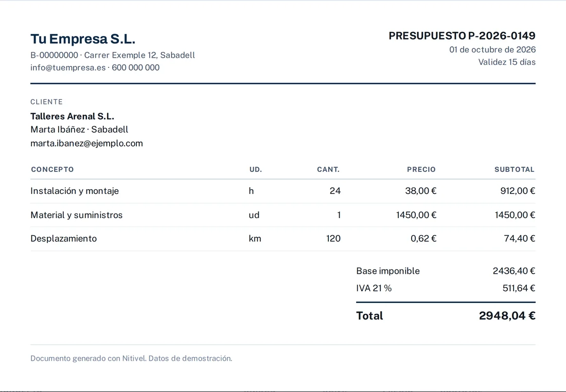566x392 pixels.
Task: Select the PRESUPUESTO P-2026-0149 title
Action: (x=462, y=35)
